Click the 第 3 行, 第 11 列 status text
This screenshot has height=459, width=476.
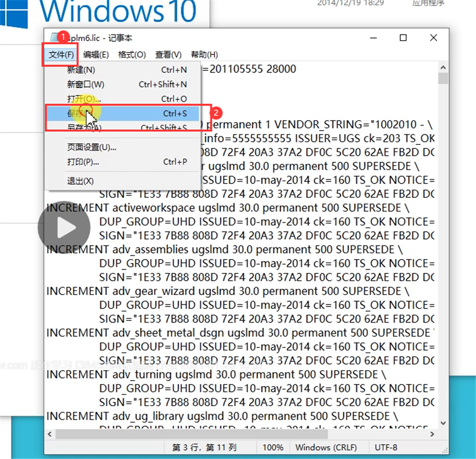[x=204, y=447]
